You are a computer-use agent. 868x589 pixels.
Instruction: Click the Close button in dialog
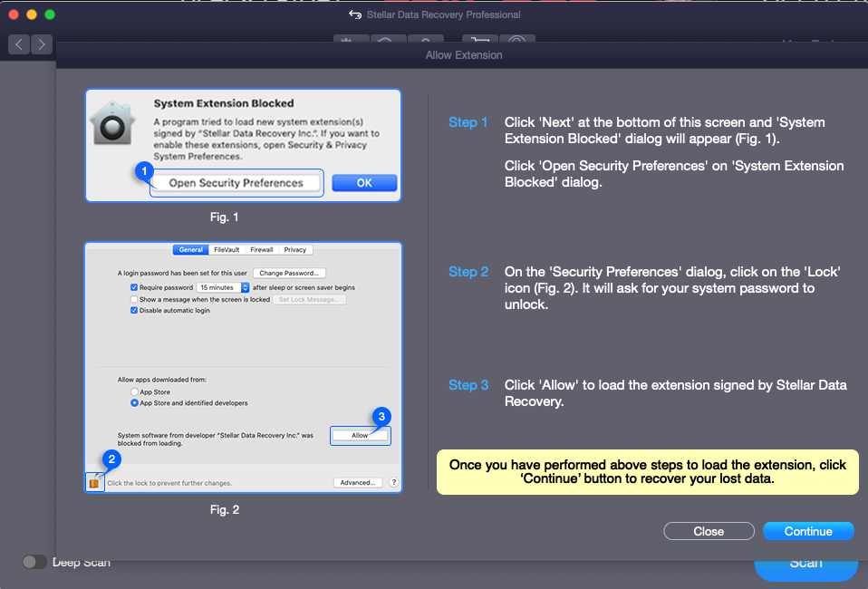pyautogui.click(x=709, y=531)
